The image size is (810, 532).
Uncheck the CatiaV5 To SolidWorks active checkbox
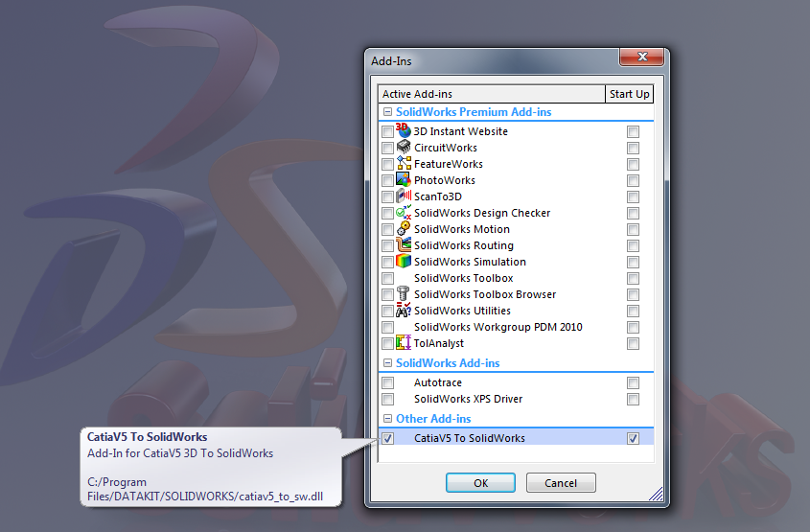click(387, 438)
